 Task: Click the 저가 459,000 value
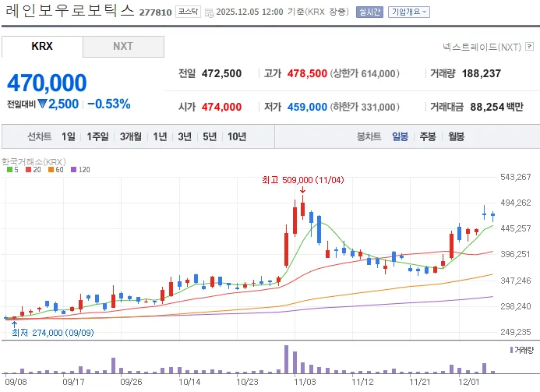(x=307, y=107)
